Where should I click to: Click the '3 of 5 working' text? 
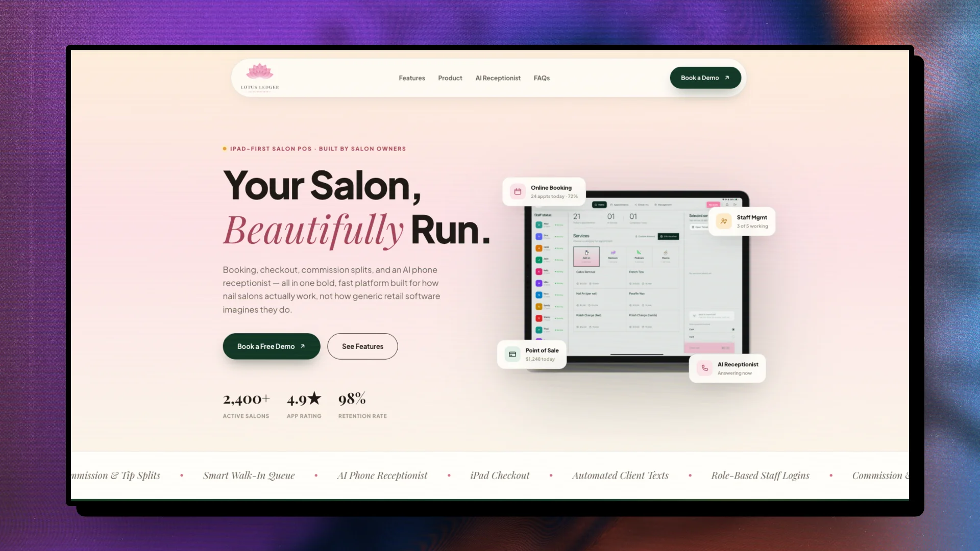[x=752, y=226]
